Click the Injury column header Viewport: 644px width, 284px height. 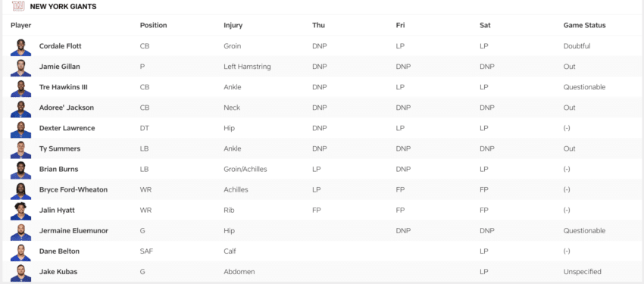(x=233, y=25)
